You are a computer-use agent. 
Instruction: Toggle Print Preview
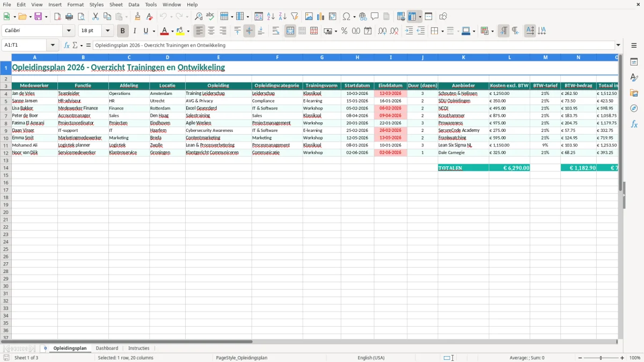click(x=81, y=17)
